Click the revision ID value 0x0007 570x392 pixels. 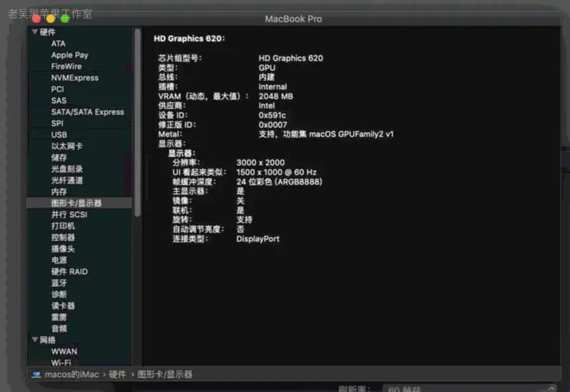point(272,125)
